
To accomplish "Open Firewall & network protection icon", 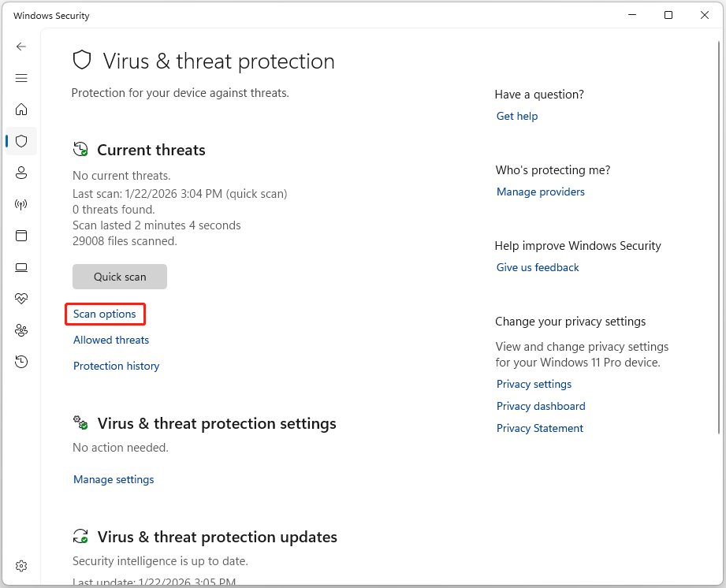I will [x=21, y=204].
